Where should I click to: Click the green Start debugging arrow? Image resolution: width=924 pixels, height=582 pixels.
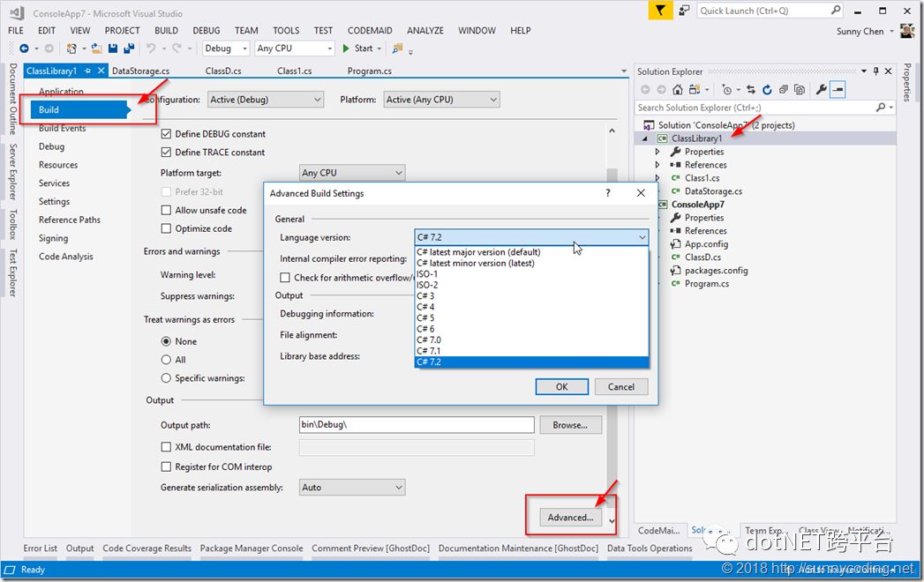(346, 48)
